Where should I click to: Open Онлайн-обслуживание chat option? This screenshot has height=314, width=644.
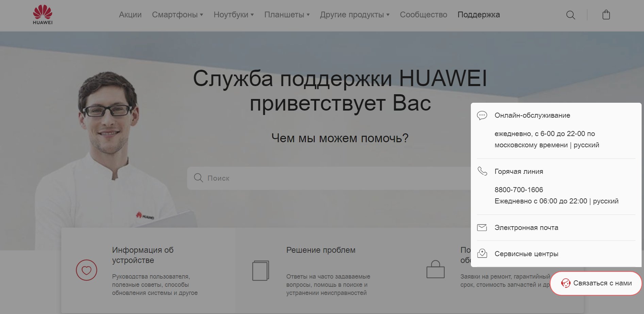pos(532,115)
